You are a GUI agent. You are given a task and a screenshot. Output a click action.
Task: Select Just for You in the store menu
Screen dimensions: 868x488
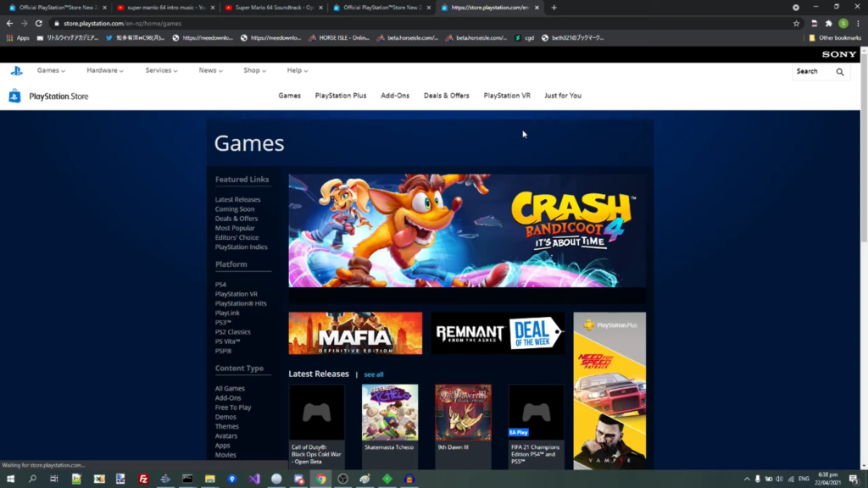coord(563,96)
